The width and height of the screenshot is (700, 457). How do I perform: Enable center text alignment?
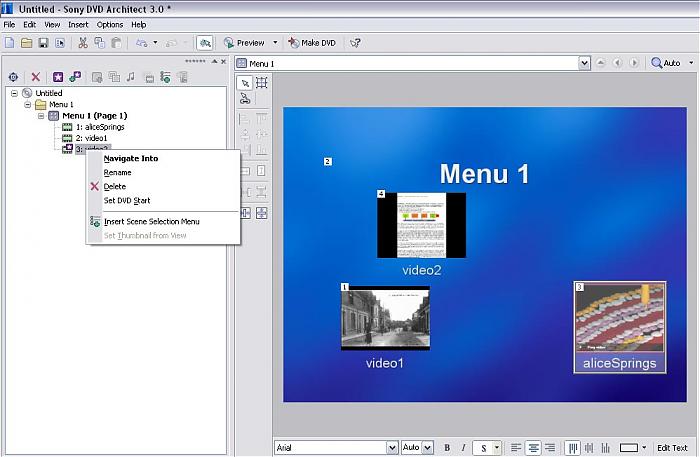(534, 448)
